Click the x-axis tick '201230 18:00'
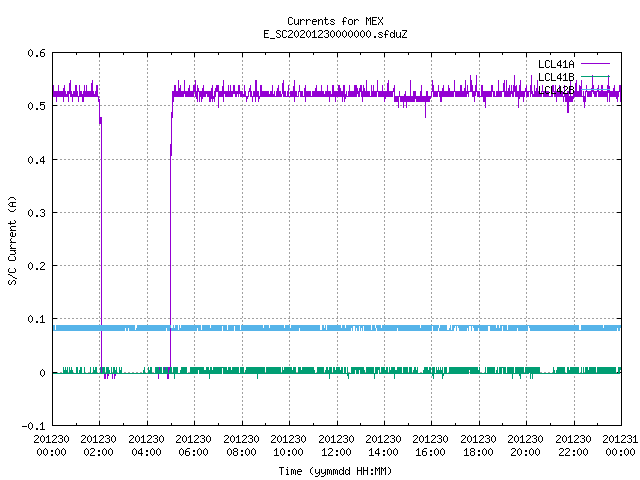This screenshot has width=640, height=480. [478, 445]
